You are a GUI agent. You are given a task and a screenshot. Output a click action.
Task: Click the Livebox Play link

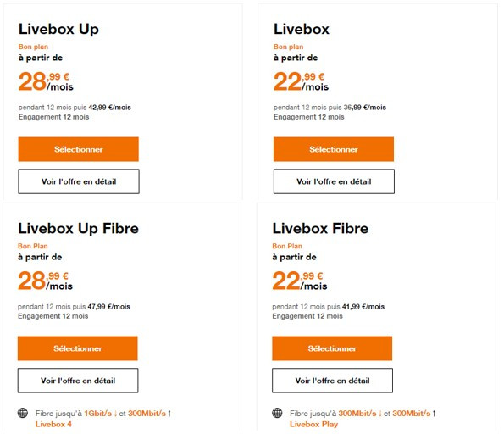coord(313,424)
